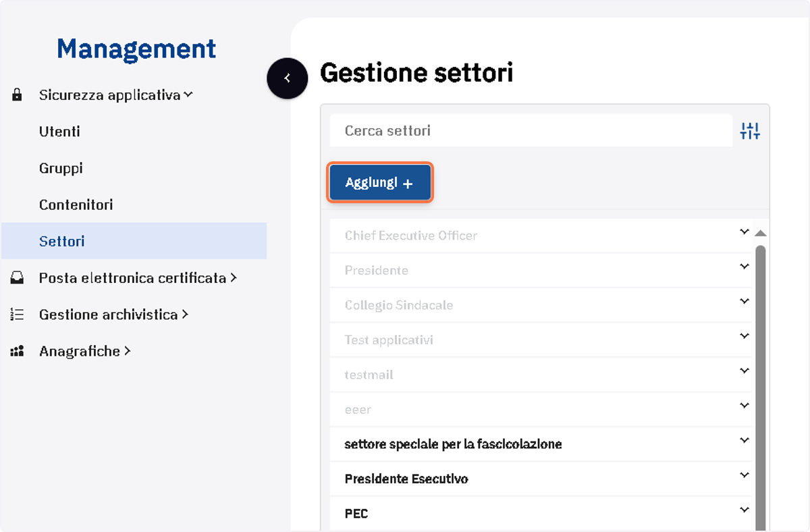Click the Management logo title
Image resolution: width=810 pixels, height=532 pixels.
[x=136, y=49]
